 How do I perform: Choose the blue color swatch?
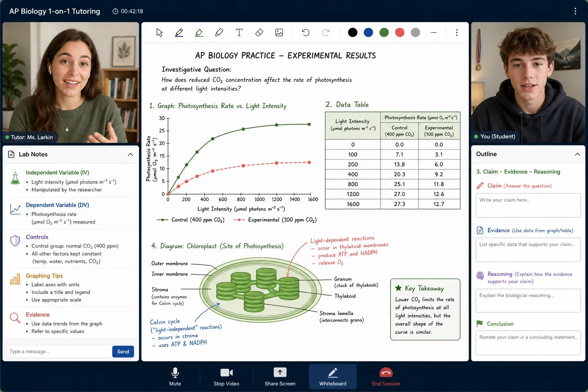pyautogui.click(x=368, y=33)
